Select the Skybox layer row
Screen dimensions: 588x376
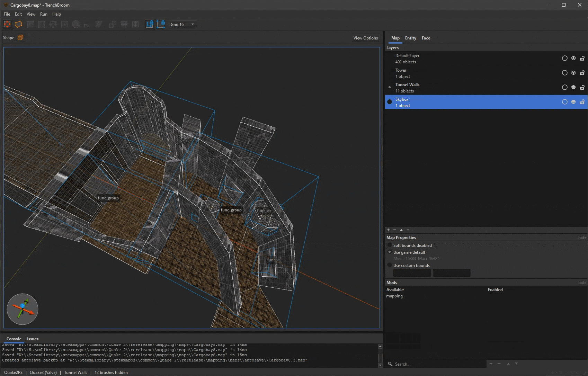(x=486, y=102)
